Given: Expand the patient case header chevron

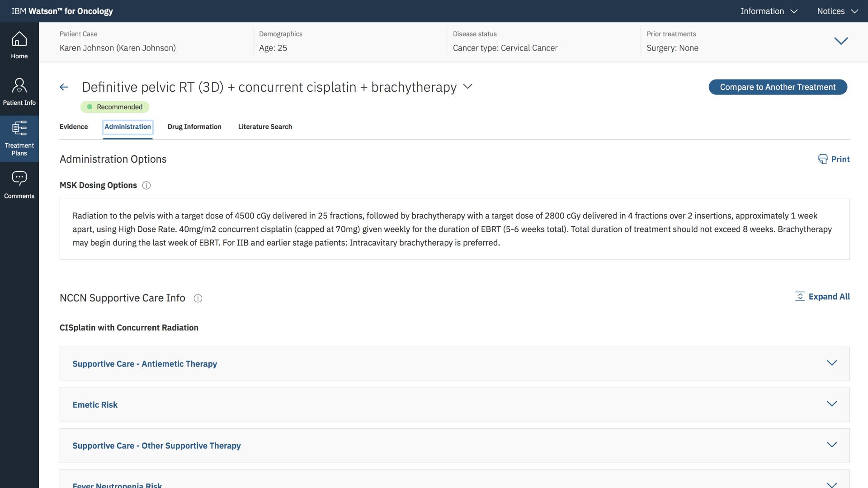Looking at the screenshot, I should [840, 41].
